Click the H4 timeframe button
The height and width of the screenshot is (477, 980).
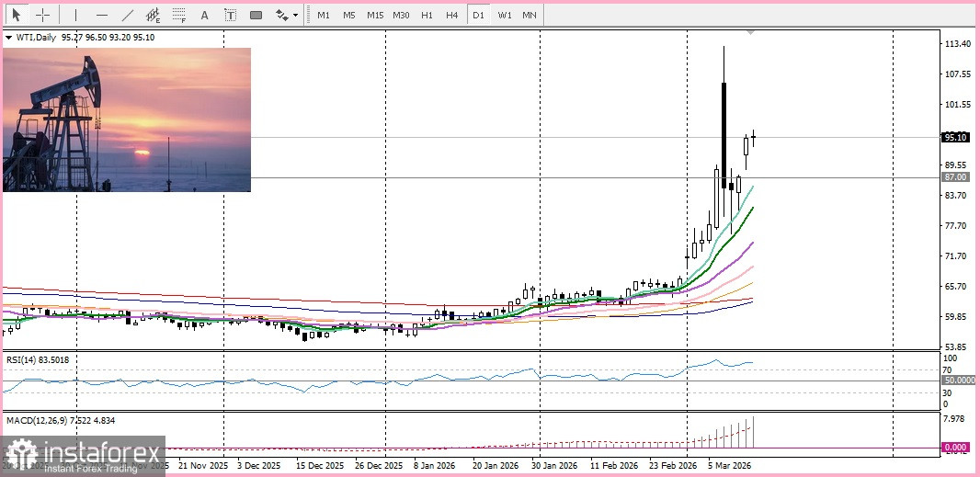tap(451, 15)
